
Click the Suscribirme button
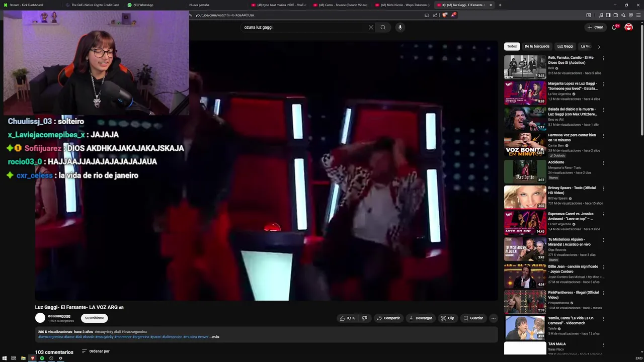[x=94, y=318]
